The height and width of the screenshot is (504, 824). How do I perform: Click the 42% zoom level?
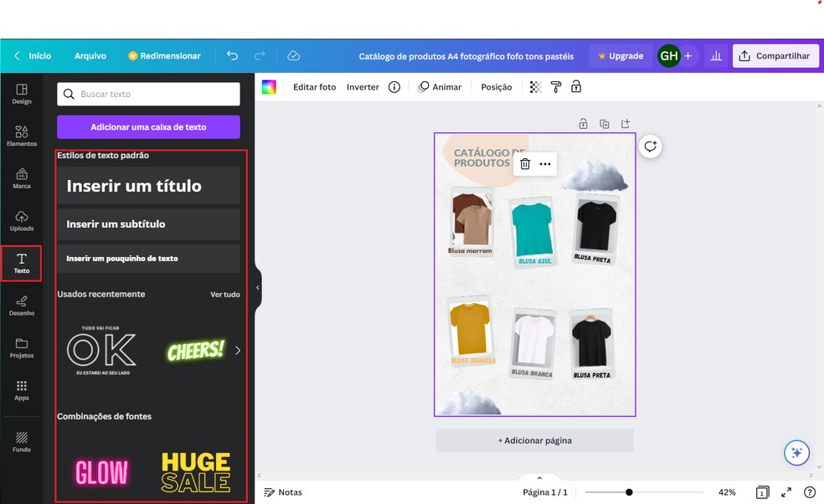click(x=727, y=492)
